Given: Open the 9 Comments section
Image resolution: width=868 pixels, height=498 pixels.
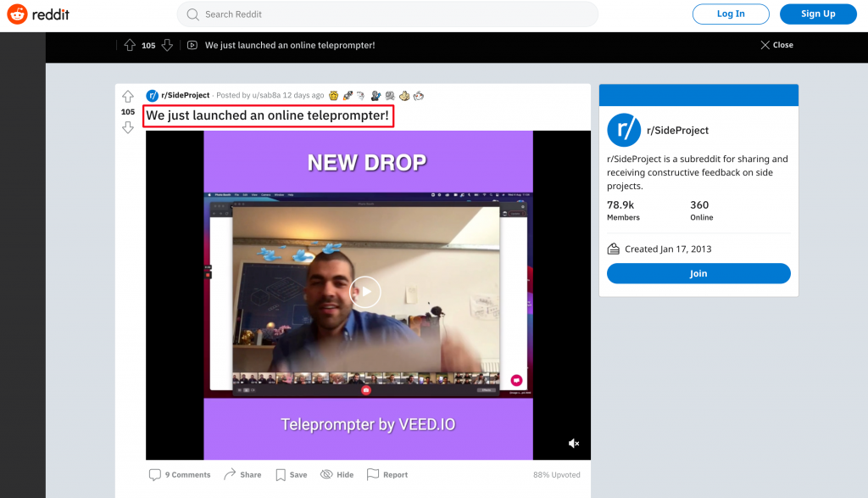Looking at the screenshot, I should [180, 475].
